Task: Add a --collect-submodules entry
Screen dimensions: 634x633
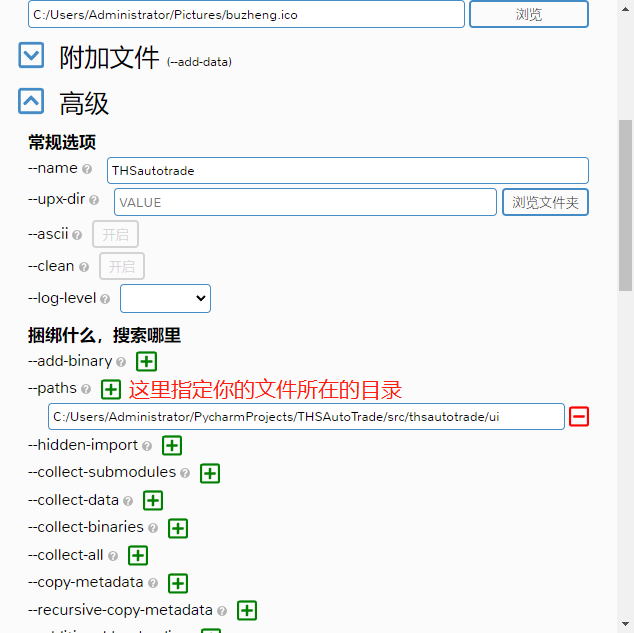Action: 210,473
